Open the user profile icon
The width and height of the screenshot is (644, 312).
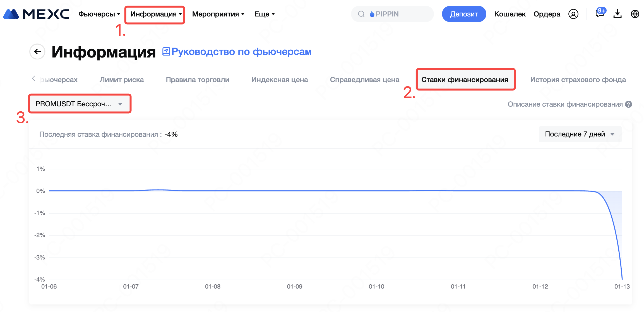pyautogui.click(x=573, y=14)
